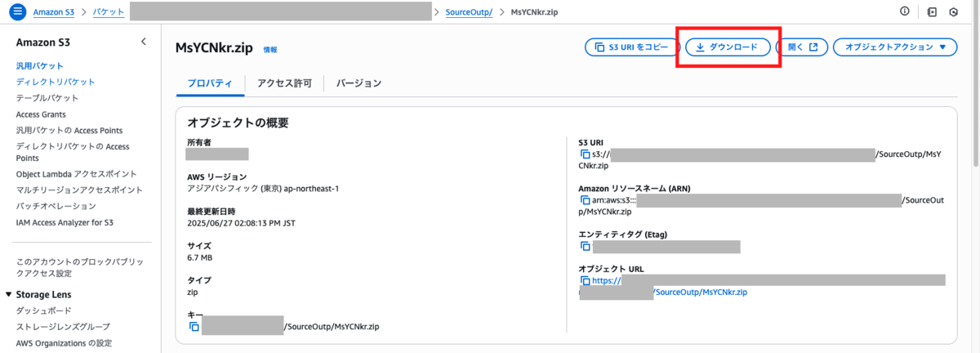Screen dimensions: 980x353
Task: Copy the Etag using its copy icon
Action: tap(585, 246)
